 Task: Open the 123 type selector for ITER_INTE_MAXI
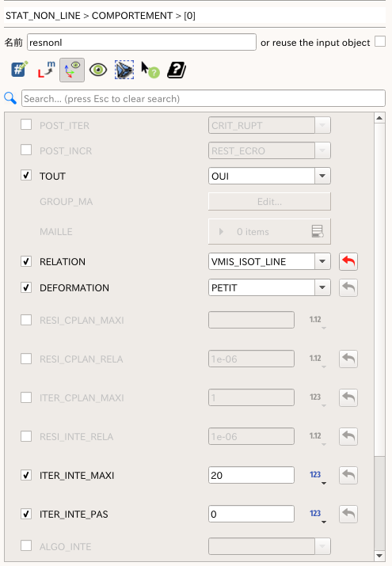pos(318,476)
